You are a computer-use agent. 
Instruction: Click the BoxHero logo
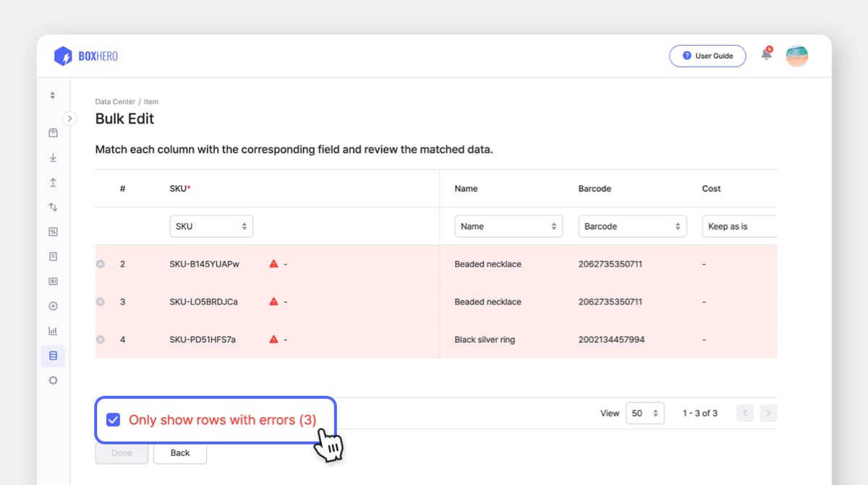tap(85, 56)
